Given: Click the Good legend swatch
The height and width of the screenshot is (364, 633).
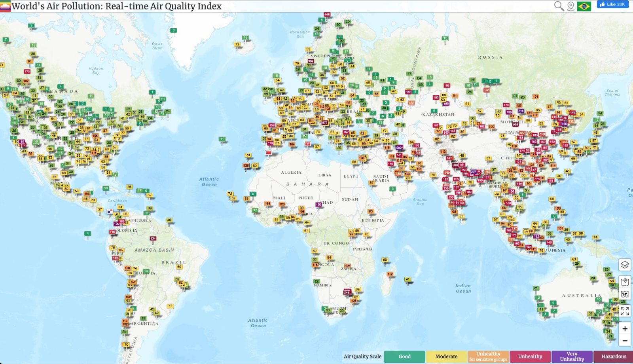Looking at the screenshot, I should point(404,356).
